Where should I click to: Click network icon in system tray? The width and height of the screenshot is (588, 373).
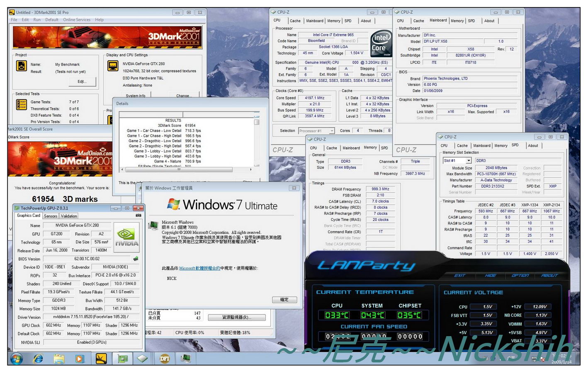coord(535,359)
